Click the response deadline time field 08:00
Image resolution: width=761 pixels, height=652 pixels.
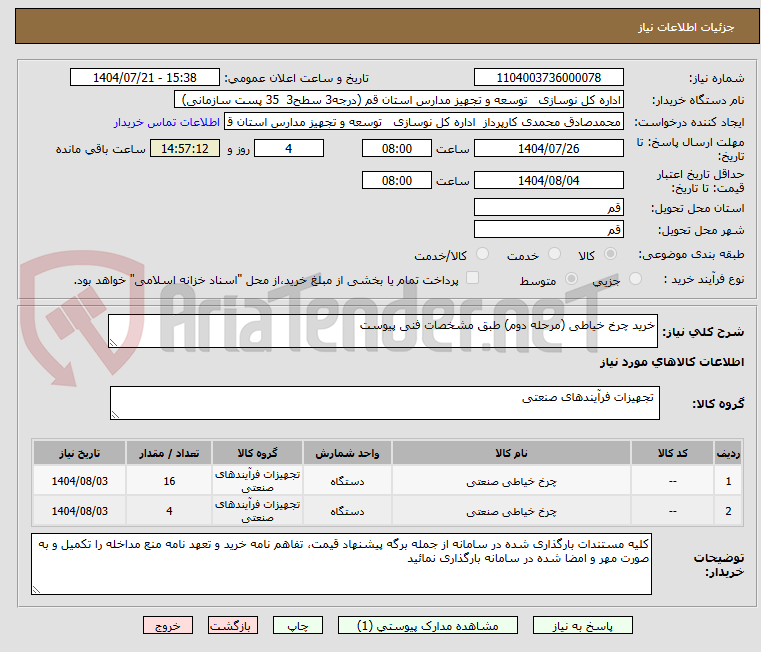[x=397, y=149]
